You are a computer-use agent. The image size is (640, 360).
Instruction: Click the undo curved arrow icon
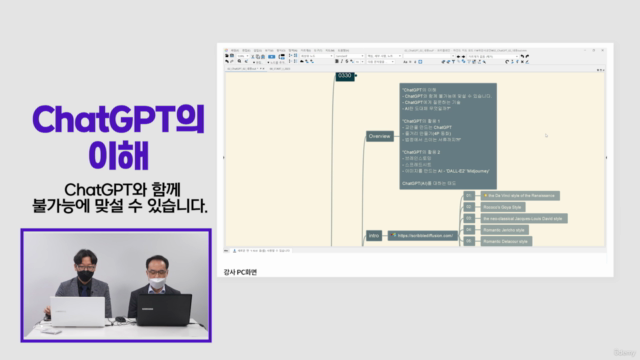pos(522,56)
